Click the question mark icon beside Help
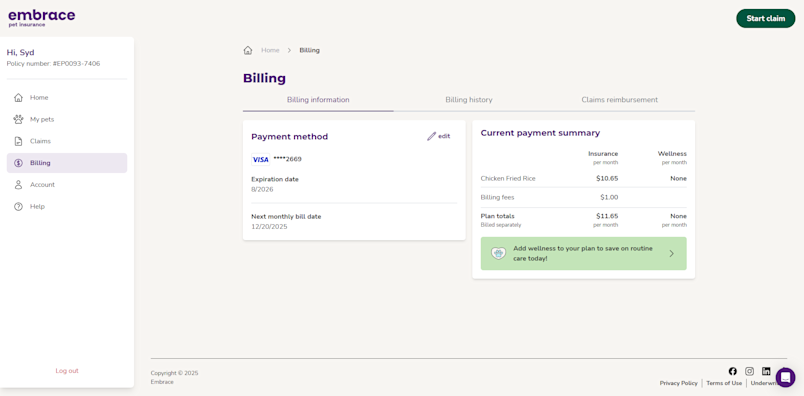804x396 pixels. coord(18,207)
